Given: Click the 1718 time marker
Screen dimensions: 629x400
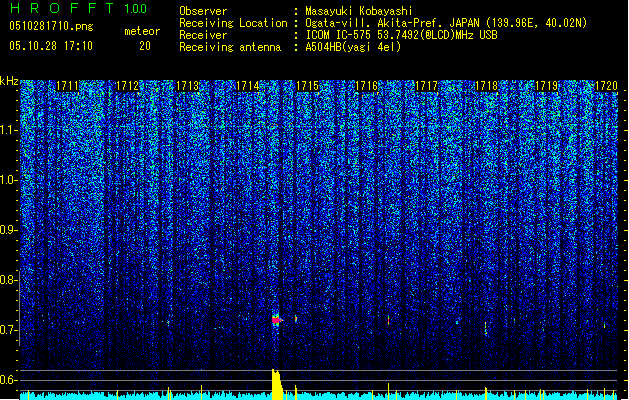Looking at the screenshot, I should pos(486,86).
